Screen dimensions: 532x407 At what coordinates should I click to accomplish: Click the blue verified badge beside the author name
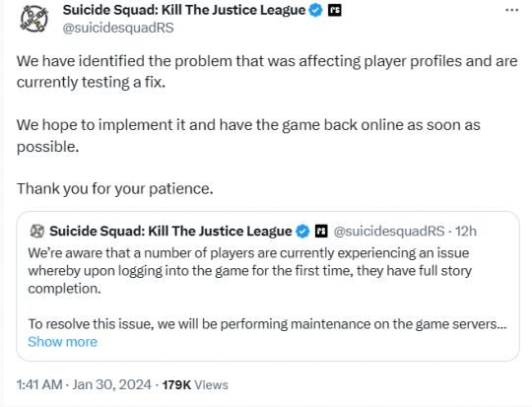(x=316, y=10)
